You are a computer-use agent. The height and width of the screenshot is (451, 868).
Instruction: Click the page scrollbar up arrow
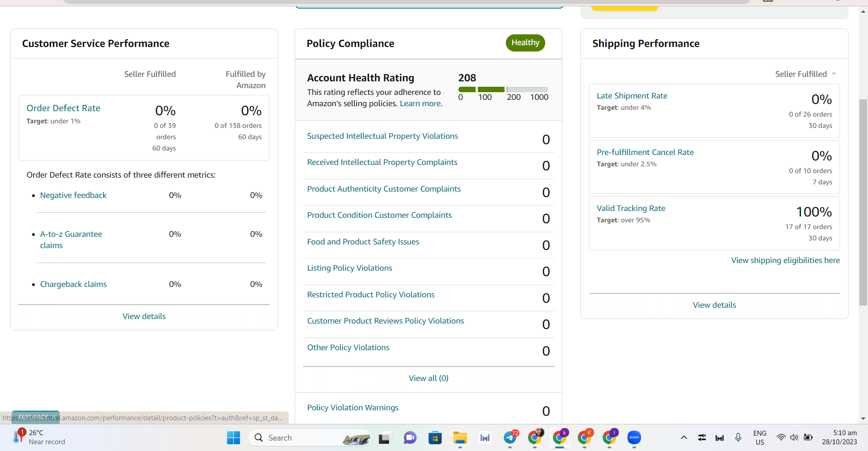point(863,12)
